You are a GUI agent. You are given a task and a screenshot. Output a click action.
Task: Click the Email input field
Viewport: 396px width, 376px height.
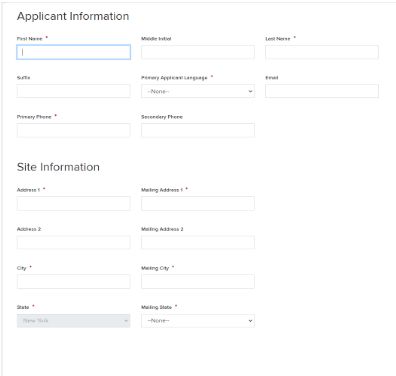point(322,91)
